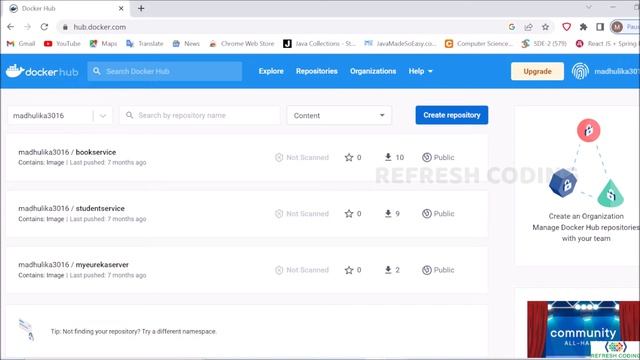The height and width of the screenshot is (360, 640).
Task: Open the red shield extension icon
Action: (567, 27)
